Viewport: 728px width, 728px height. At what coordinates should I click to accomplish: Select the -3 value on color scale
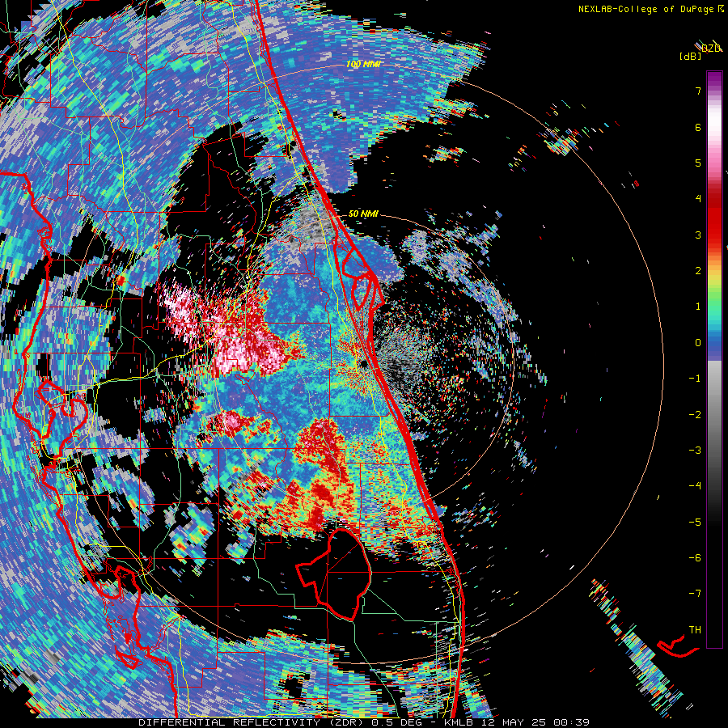click(695, 451)
